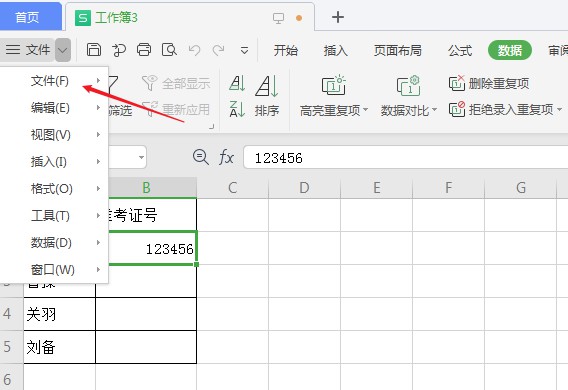
Task: Click the export-to-PDF icon beside save
Action: click(119, 50)
